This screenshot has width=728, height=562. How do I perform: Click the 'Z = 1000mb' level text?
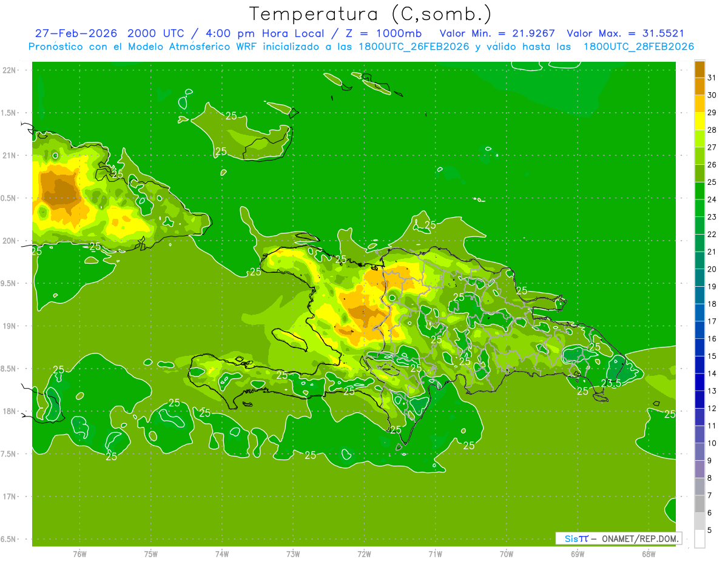pyautogui.click(x=385, y=33)
